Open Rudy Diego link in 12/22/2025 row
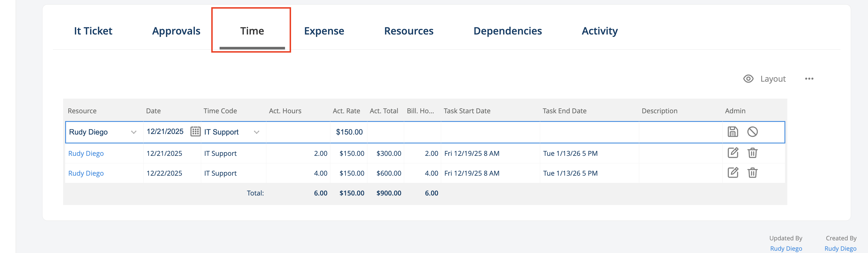This screenshot has height=253, width=868. [x=86, y=173]
